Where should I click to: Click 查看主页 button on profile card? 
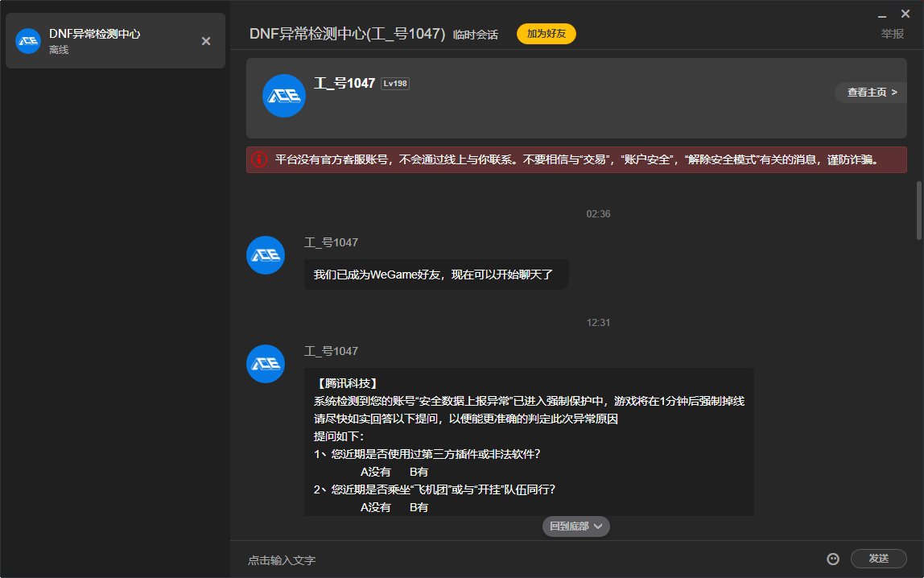click(x=871, y=93)
